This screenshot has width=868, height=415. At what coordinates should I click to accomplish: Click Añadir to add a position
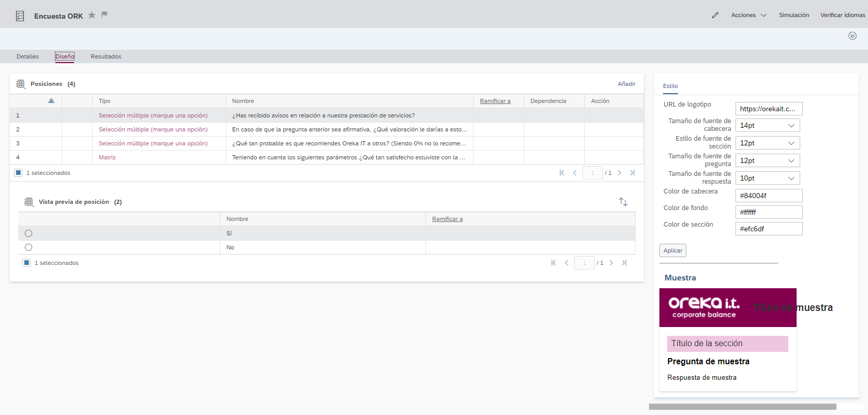(626, 84)
